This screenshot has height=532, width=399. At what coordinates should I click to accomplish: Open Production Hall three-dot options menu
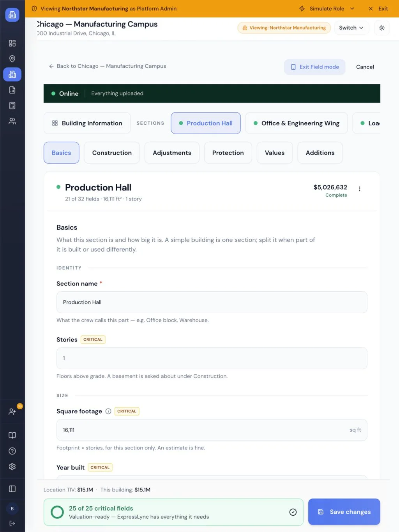pyautogui.click(x=359, y=189)
